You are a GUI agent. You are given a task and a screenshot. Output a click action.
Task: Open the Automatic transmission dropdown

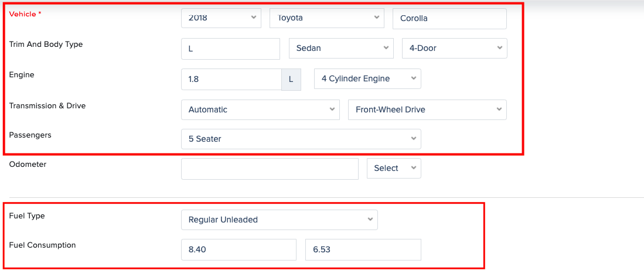(x=260, y=109)
